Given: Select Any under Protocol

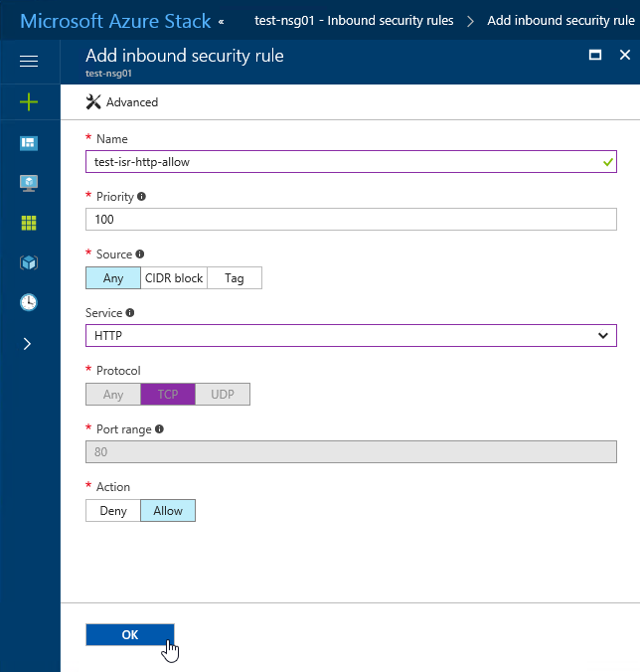Looking at the screenshot, I should [113, 395].
